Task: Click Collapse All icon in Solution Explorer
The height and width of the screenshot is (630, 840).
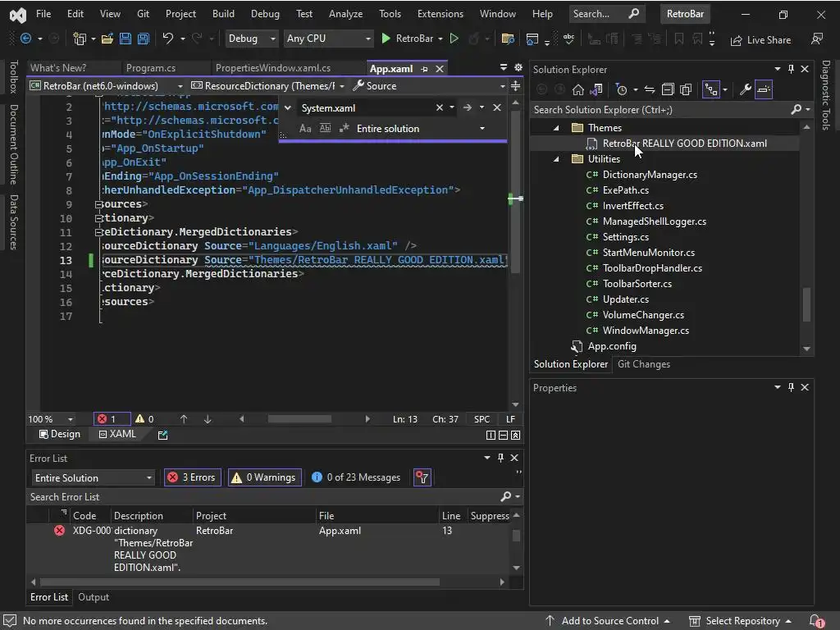Action: click(x=668, y=89)
